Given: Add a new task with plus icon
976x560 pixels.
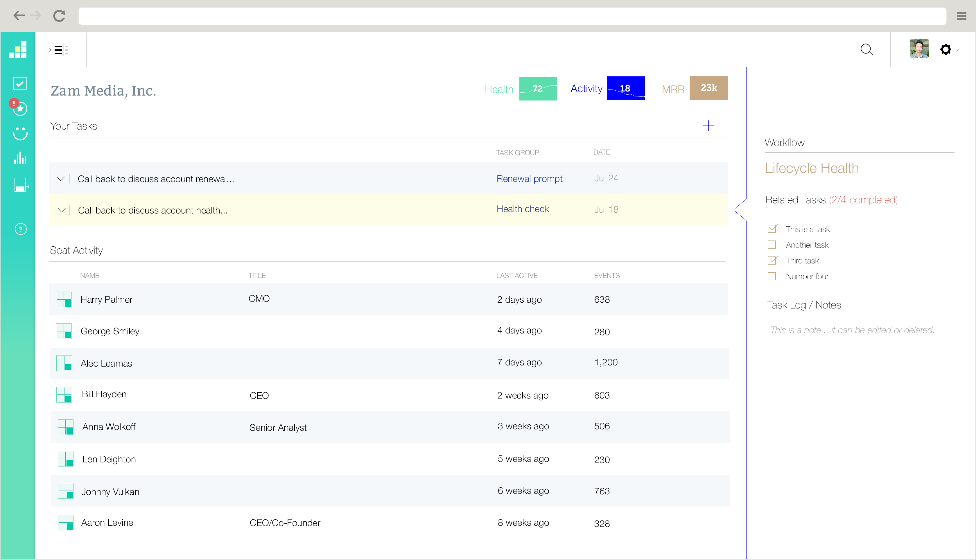Looking at the screenshot, I should pyautogui.click(x=708, y=126).
